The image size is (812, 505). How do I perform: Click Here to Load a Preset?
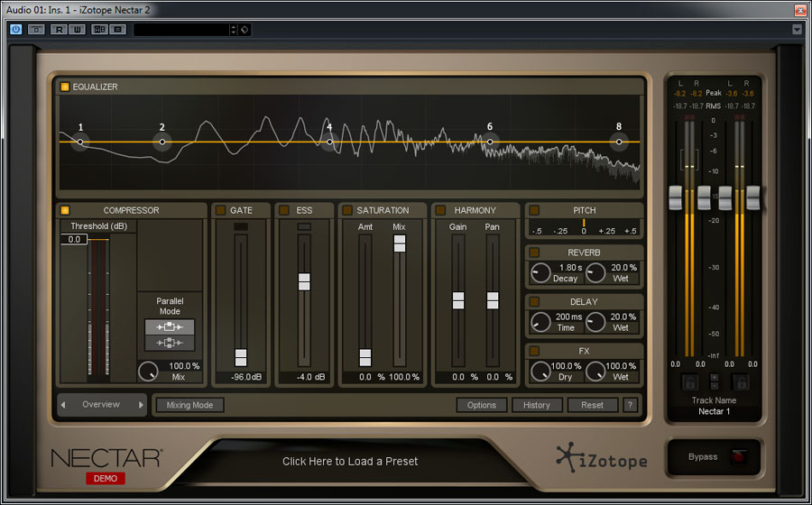(350, 461)
